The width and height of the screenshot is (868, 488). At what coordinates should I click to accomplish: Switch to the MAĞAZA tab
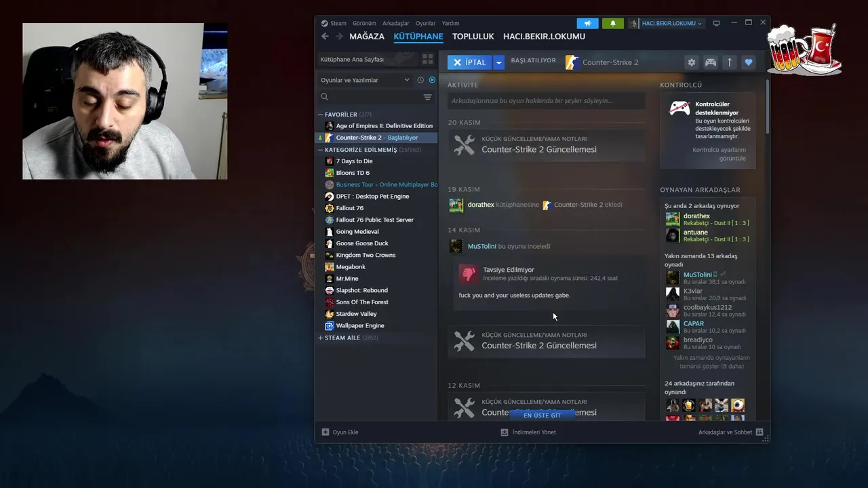(x=367, y=37)
